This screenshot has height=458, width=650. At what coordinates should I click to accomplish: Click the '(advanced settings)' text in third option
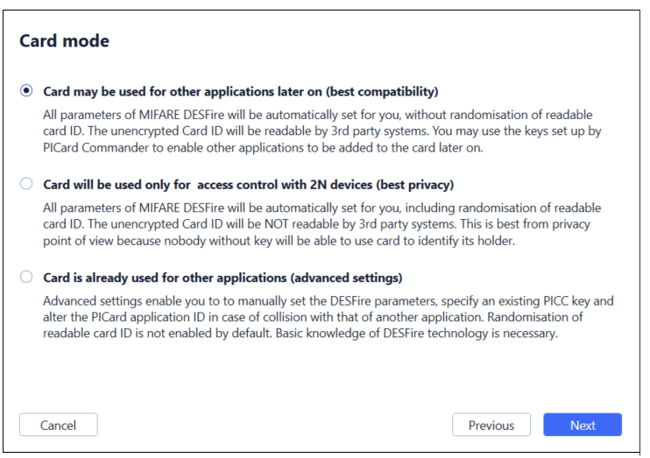click(346, 278)
